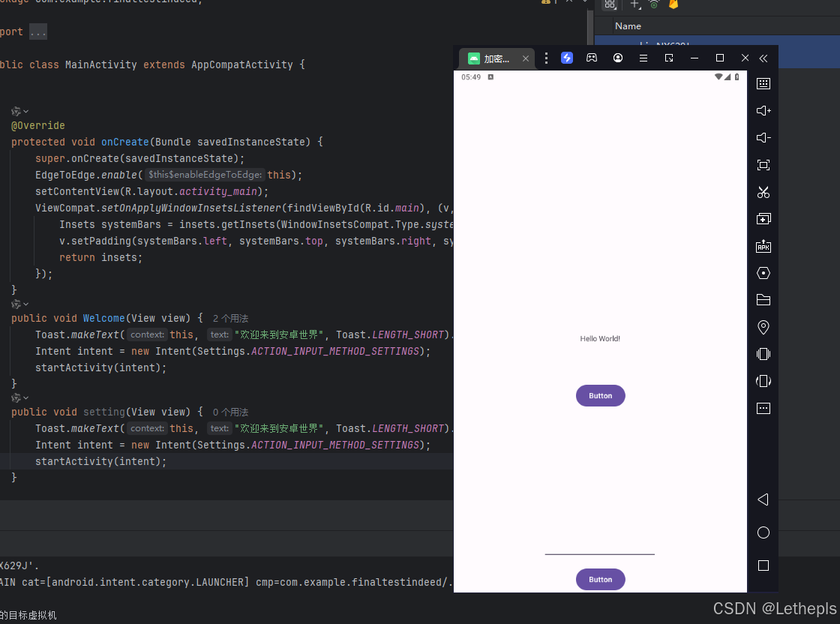Rotate the emulator screen icon
The width and height of the screenshot is (840, 624).
(x=763, y=381)
